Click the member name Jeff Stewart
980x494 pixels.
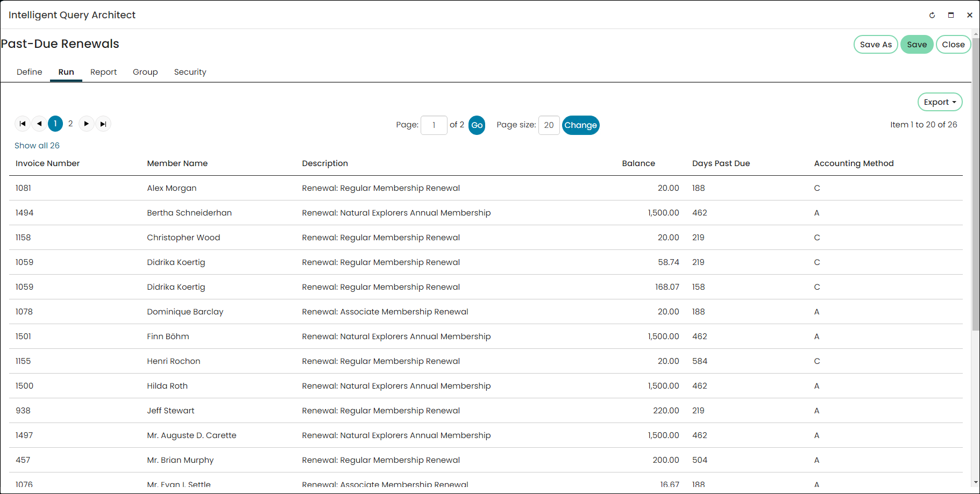pos(171,411)
